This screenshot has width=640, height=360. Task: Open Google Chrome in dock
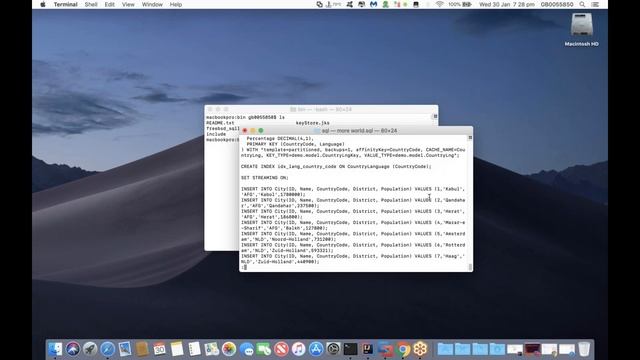click(x=403, y=349)
